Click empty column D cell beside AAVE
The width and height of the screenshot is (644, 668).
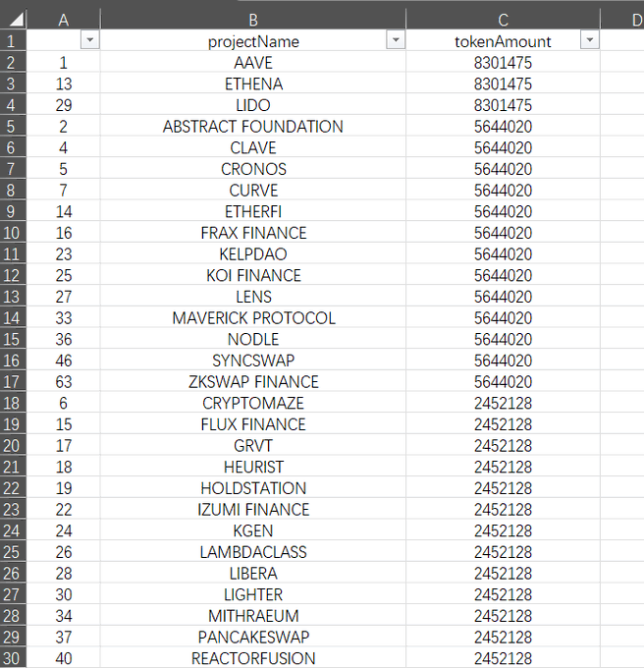point(622,63)
